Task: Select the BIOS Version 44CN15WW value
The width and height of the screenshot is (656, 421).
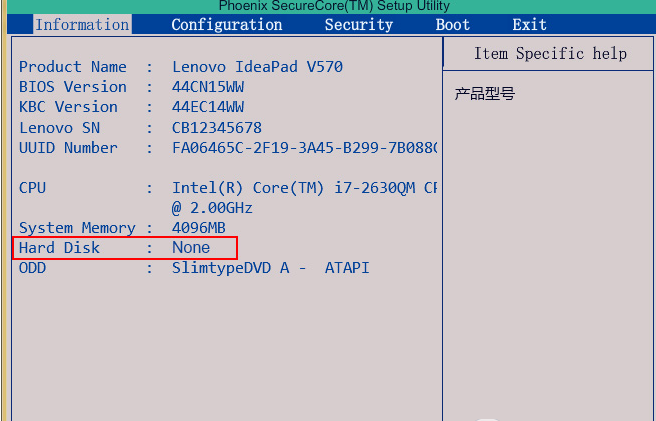Action: click(208, 87)
